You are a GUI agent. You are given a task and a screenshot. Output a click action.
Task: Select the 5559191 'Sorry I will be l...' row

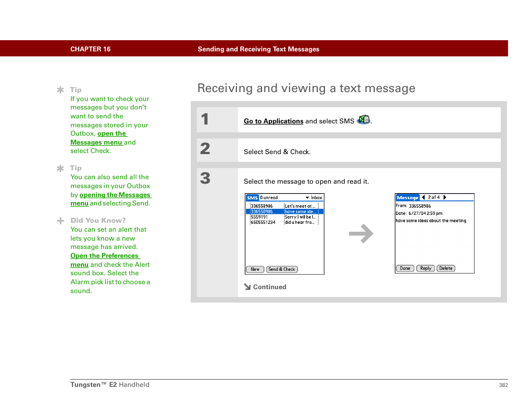pyautogui.click(x=284, y=217)
